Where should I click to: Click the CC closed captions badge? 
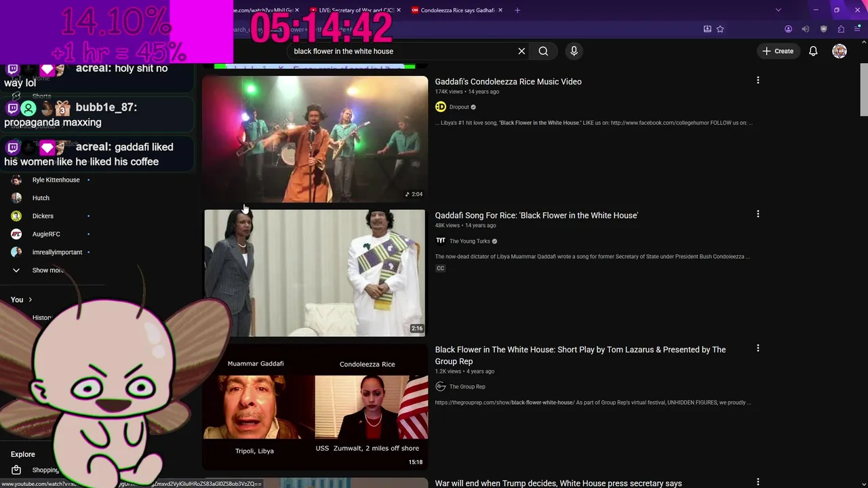point(440,268)
